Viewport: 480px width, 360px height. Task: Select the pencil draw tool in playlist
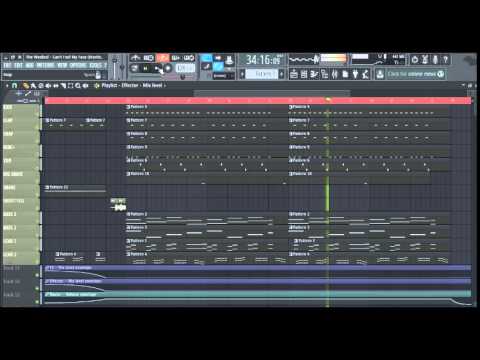click(x=25, y=85)
